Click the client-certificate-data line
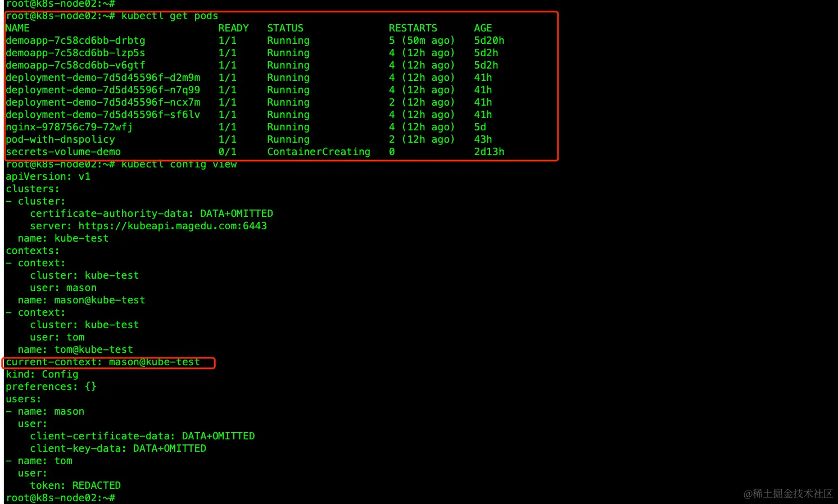Image resolution: width=838 pixels, height=504 pixels. [x=142, y=436]
